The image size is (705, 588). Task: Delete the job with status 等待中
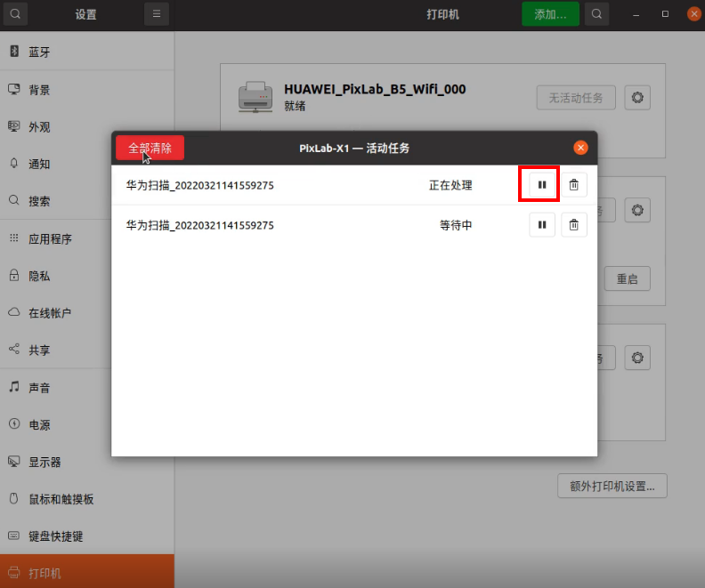[x=574, y=224]
